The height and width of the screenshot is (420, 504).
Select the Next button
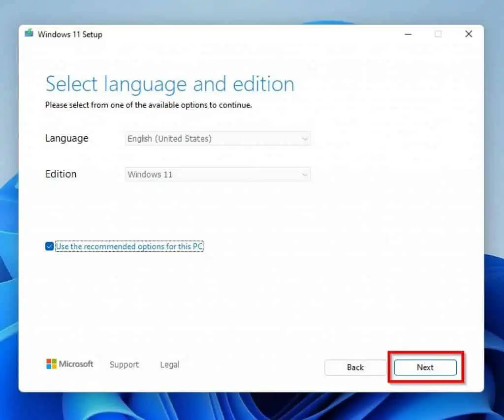[424, 367]
